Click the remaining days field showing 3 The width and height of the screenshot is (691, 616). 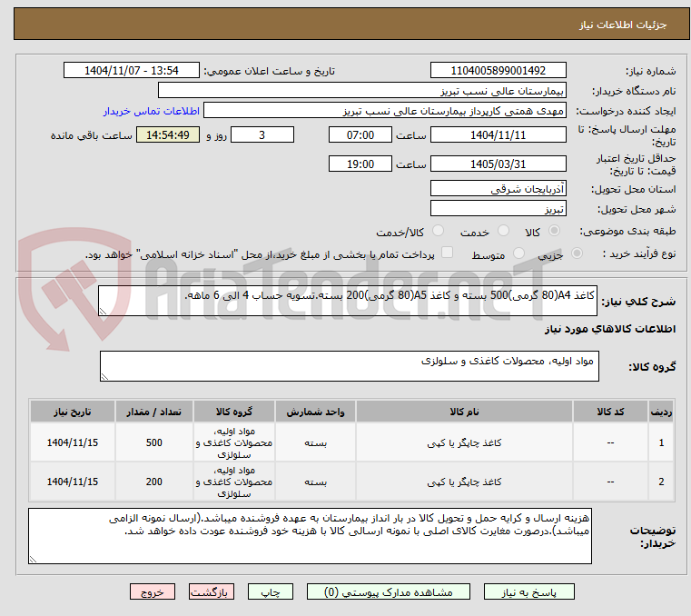pyautogui.click(x=262, y=135)
